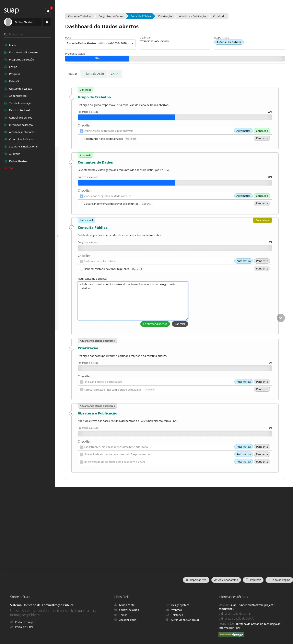Click the Gestão de Pessoas people icon
This screenshot has height=644, width=293.
point(6,89)
